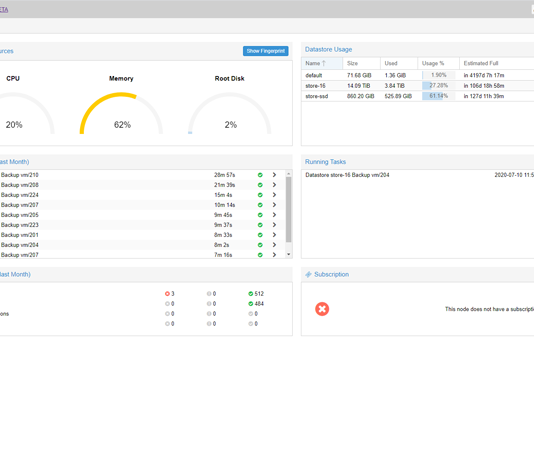This screenshot has height=450, width=534.
Task: Click green status icon in 10m 14s row
Action: 260,205
